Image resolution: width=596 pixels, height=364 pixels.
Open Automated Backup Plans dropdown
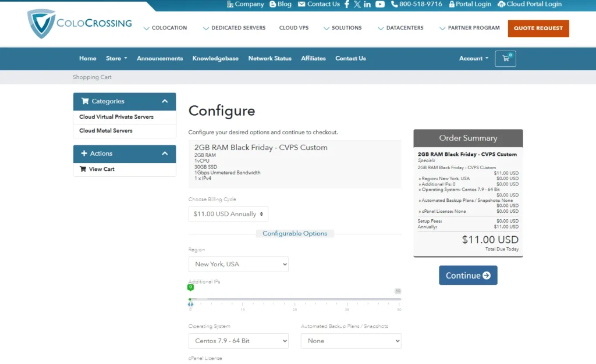click(350, 341)
